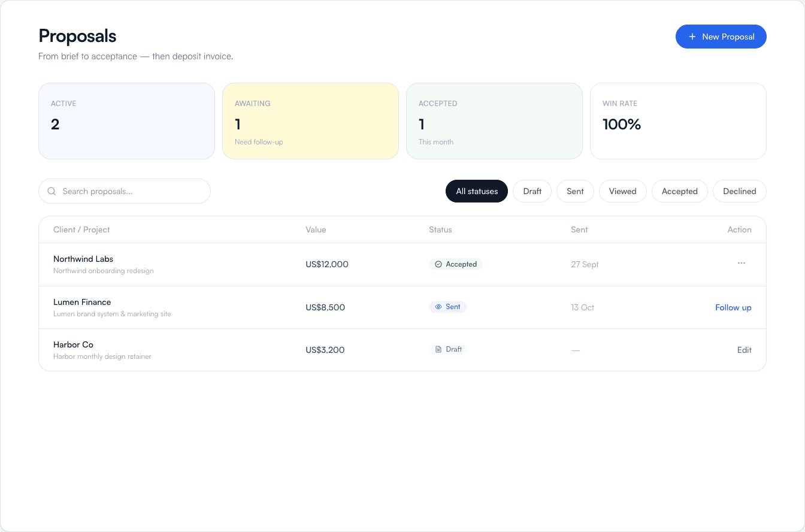The height and width of the screenshot is (532, 805).
Task: Click the three-dot menu for Northwind Labs
Action: (742, 264)
